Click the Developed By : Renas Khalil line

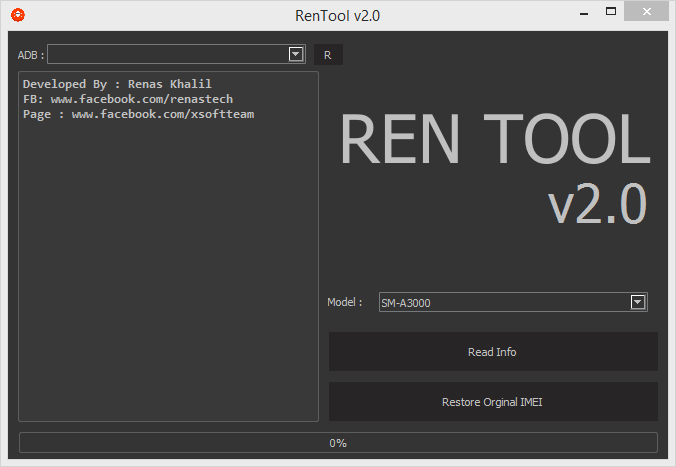pyautogui.click(x=117, y=84)
